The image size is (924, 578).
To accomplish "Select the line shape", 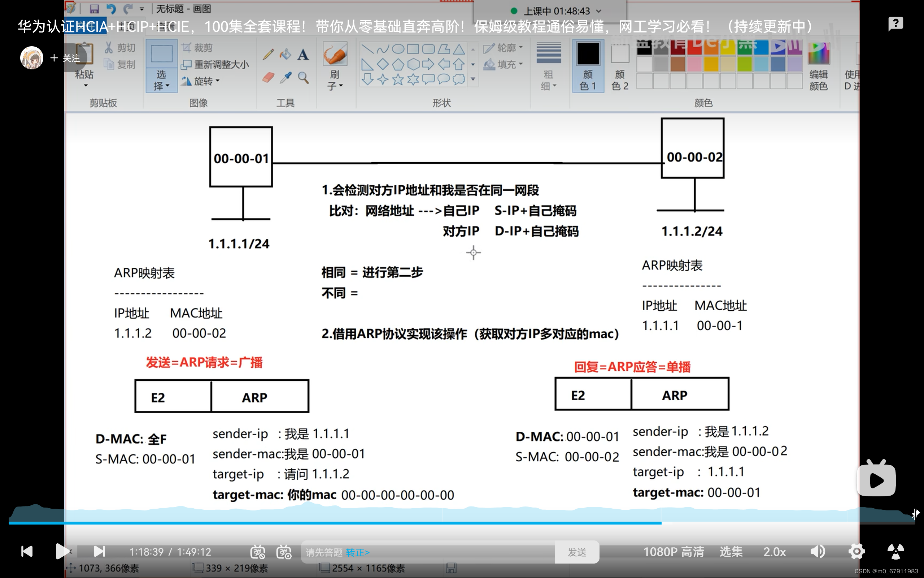I will pos(368,49).
